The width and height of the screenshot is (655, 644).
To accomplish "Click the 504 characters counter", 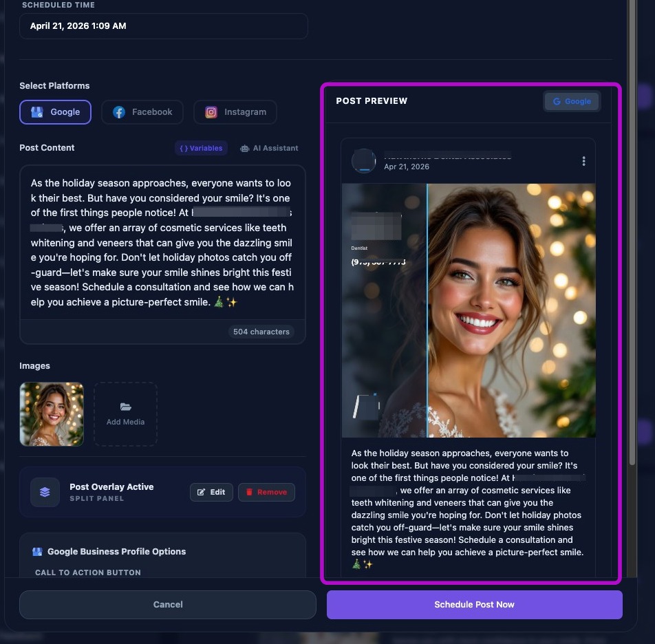I will point(261,332).
